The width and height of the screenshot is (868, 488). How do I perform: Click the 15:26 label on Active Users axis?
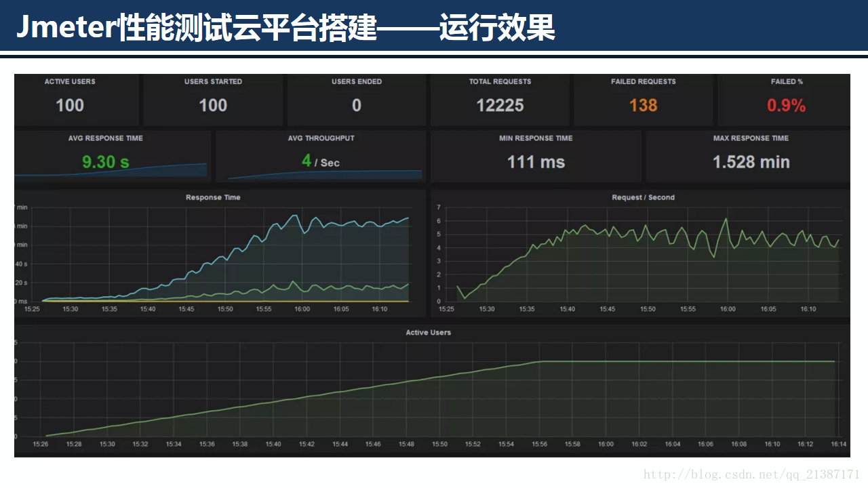tap(41, 445)
